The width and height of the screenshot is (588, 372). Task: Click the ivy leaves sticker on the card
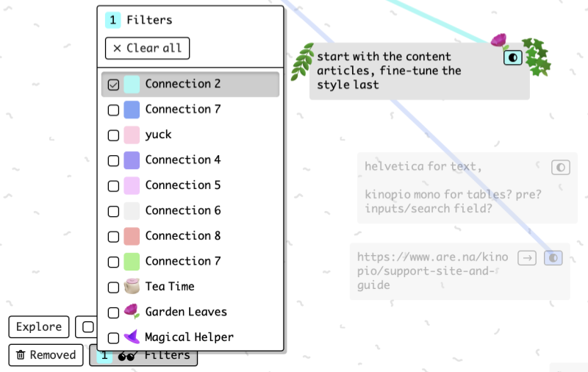(537, 57)
